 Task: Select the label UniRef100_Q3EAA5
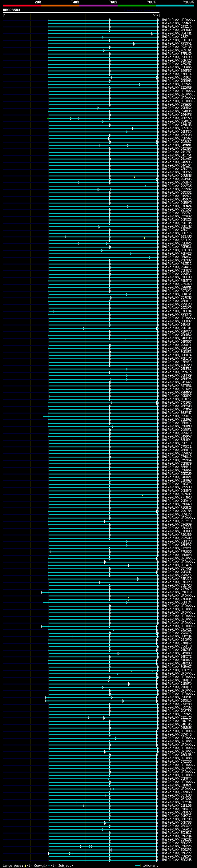point(177,67)
